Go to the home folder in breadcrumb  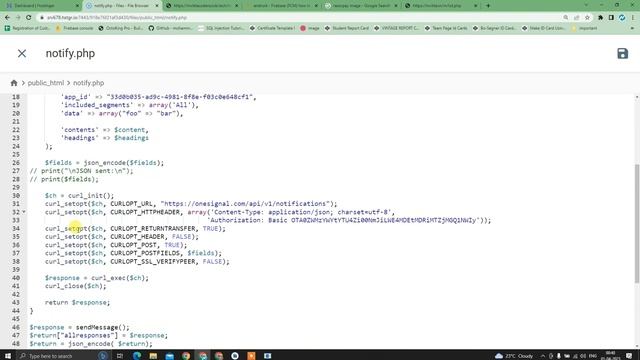(14, 83)
